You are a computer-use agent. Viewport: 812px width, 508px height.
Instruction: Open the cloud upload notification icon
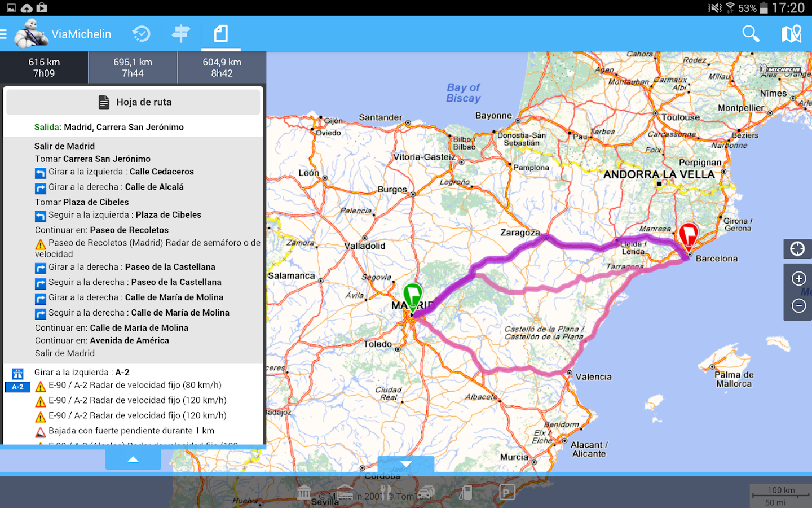(x=27, y=8)
